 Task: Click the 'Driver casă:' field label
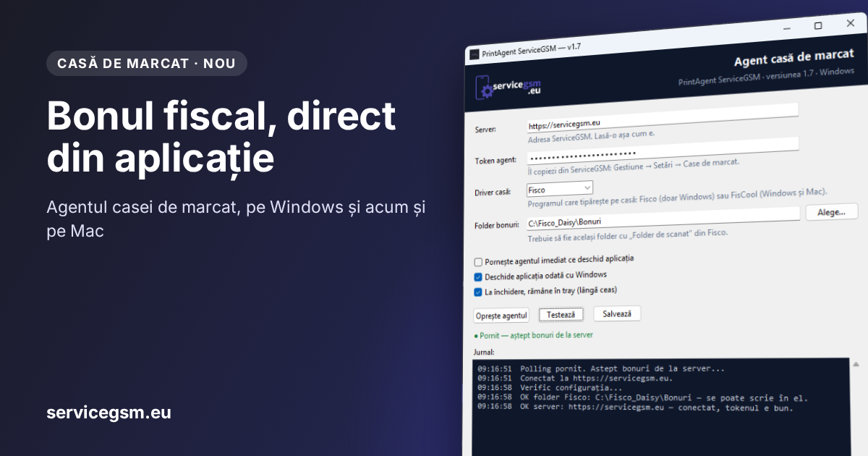pyautogui.click(x=493, y=193)
